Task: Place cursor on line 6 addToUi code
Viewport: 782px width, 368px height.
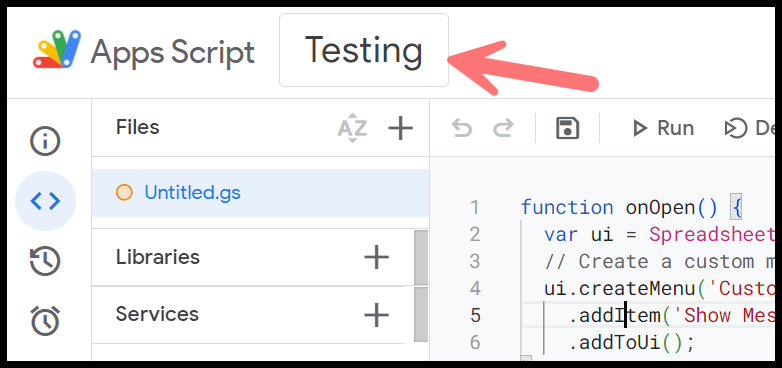Action: pos(631,343)
